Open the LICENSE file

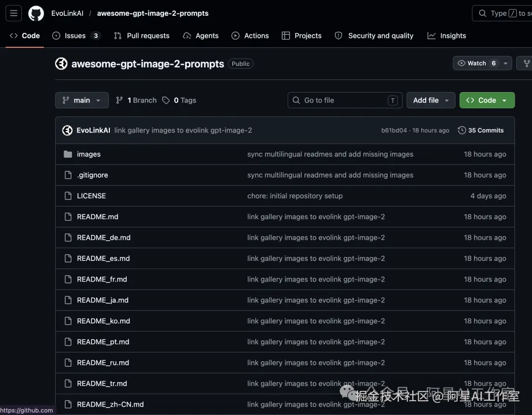point(91,196)
